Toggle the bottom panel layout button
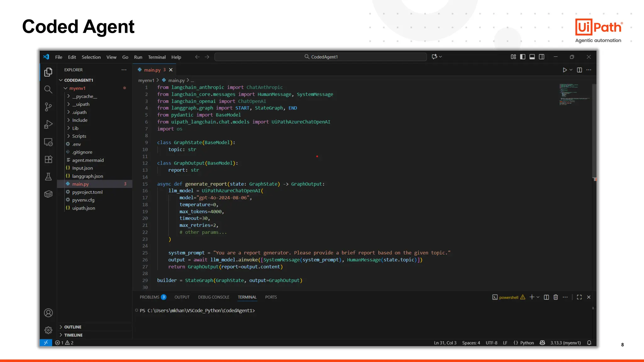The image size is (644, 362). point(532,57)
